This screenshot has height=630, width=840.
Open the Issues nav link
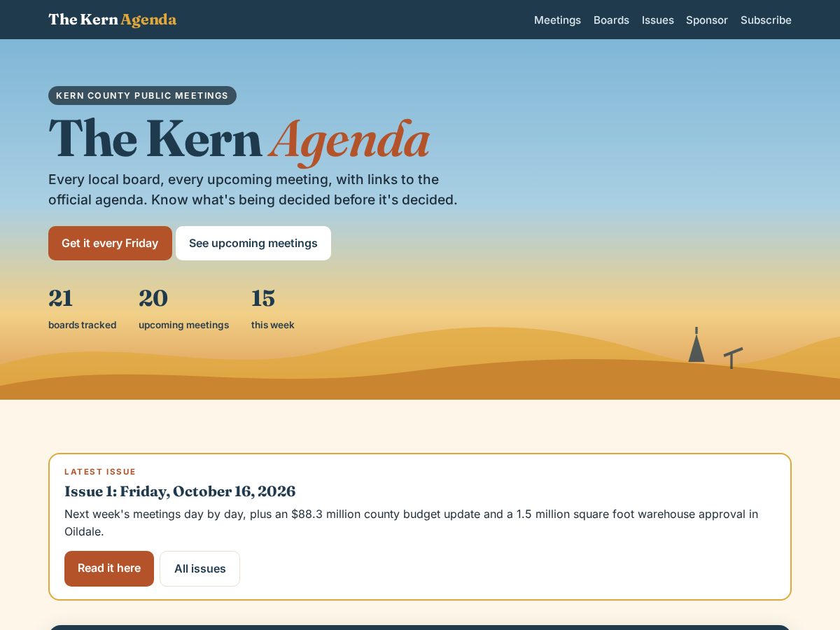pos(658,20)
